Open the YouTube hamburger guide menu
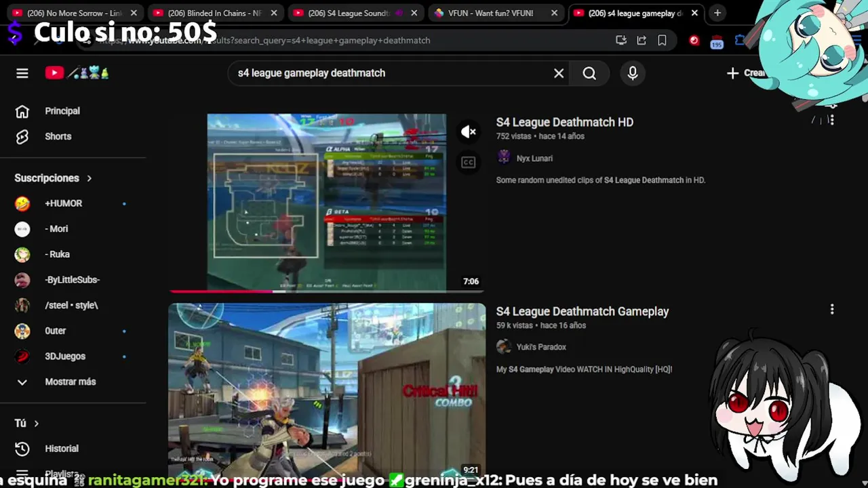This screenshot has width=868, height=488. pos(22,73)
